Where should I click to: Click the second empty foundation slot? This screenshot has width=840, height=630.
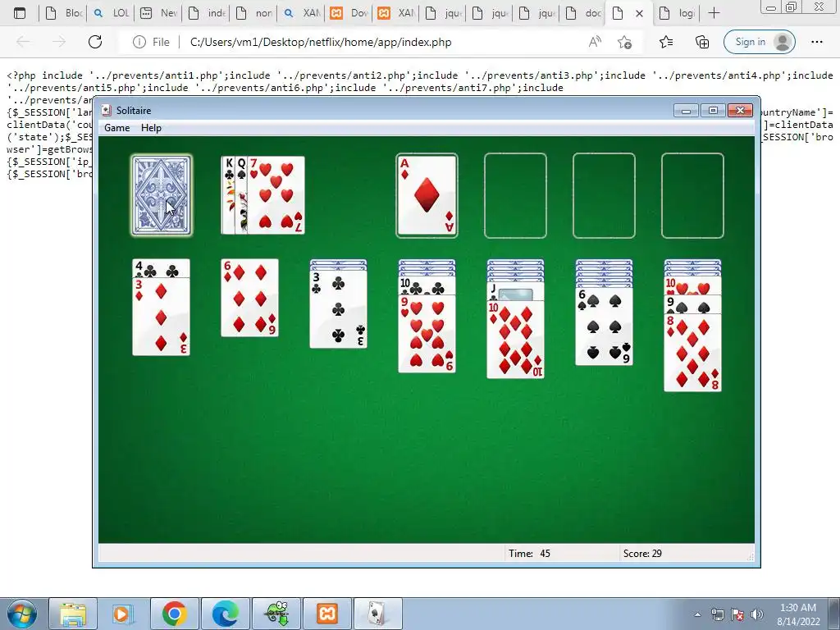point(515,195)
